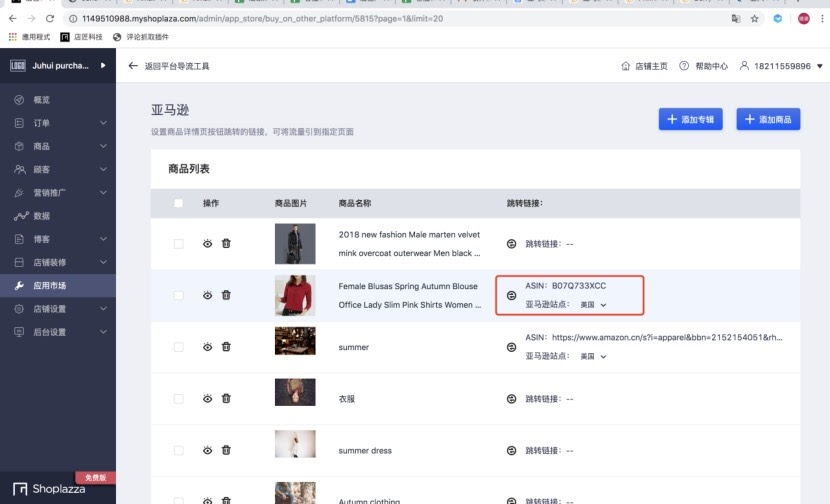This screenshot has width=830, height=504.
Task: Click the link icon beside ASIN B07Q733XCC
Action: click(x=511, y=295)
